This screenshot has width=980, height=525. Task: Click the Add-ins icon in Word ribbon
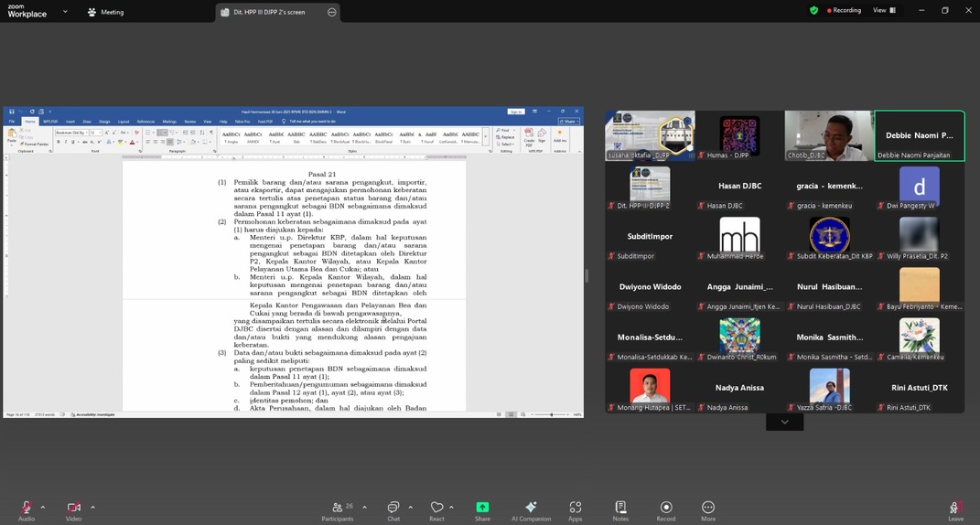[559, 135]
